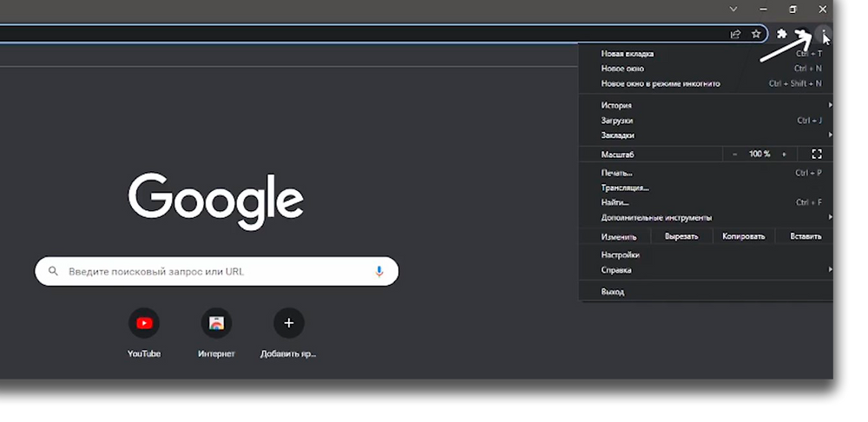This screenshot has width=868, height=422.
Task: Choose Найти... in the menu
Action: (x=706, y=202)
